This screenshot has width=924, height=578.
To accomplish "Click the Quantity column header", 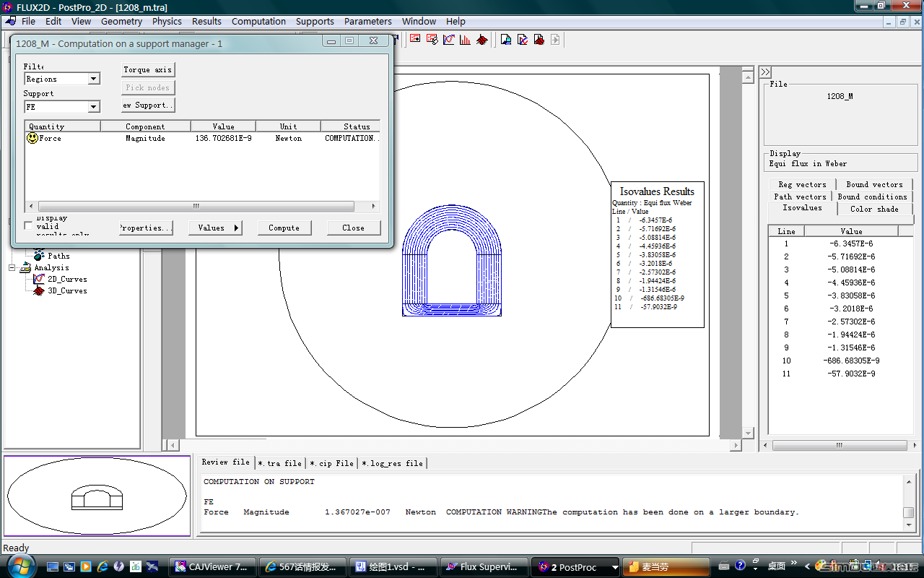I will coord(63,126).
